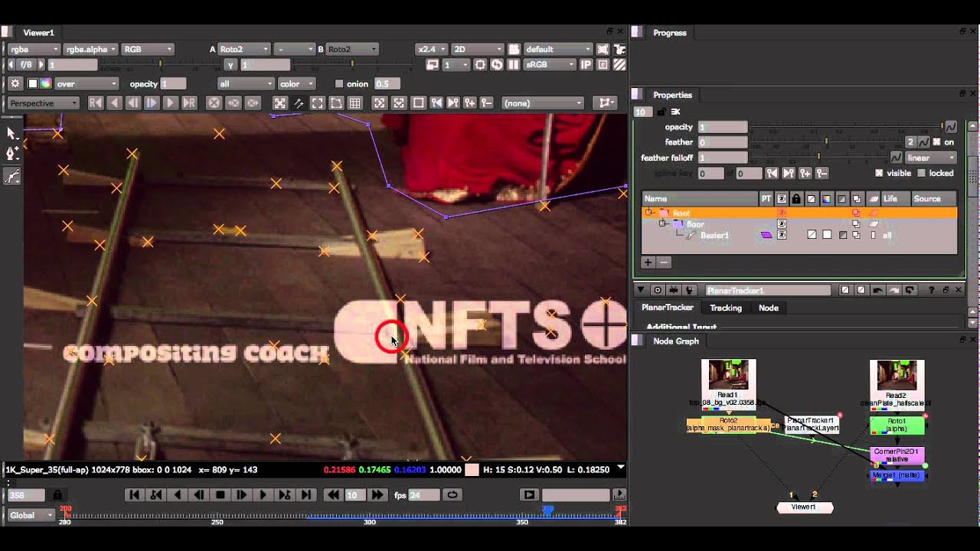Open the sRGB viewer colorspace dropdown
The width and height of the screenshot is (980, 551).
tap(550, 65)
